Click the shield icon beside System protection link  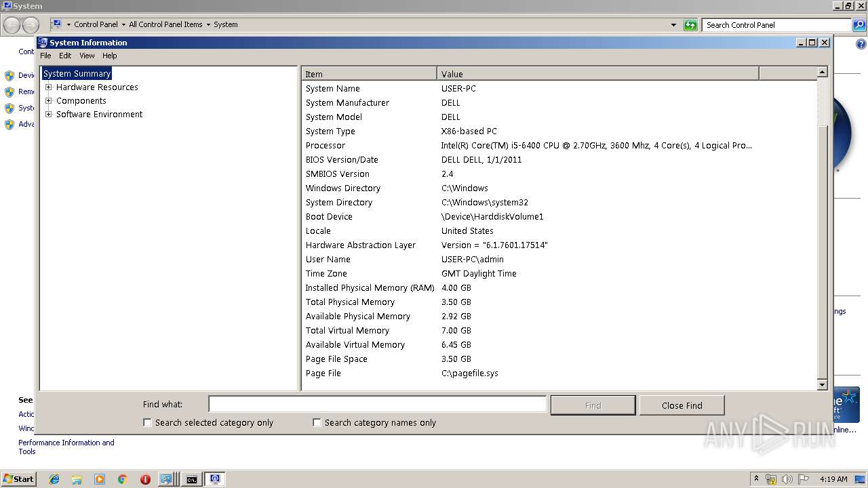point(9,108)
